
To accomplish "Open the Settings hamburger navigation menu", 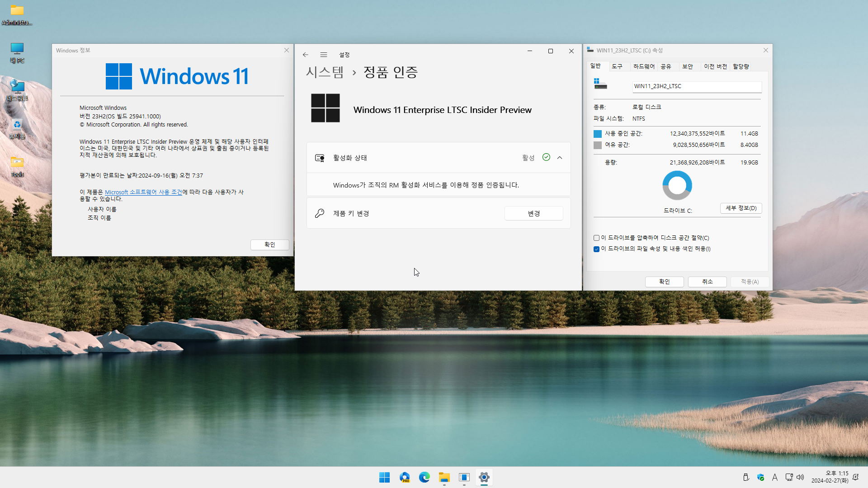I will (324, 55).
